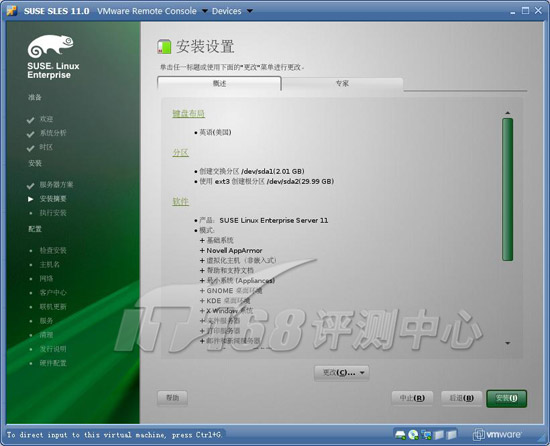
Task: Click the green 安装(I) button
Action: (507, 398)
